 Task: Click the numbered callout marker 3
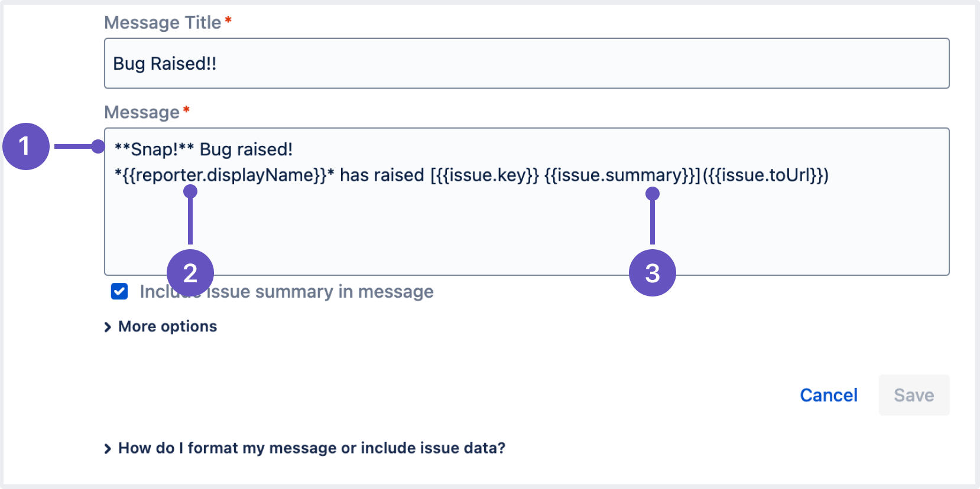[653, 272]
